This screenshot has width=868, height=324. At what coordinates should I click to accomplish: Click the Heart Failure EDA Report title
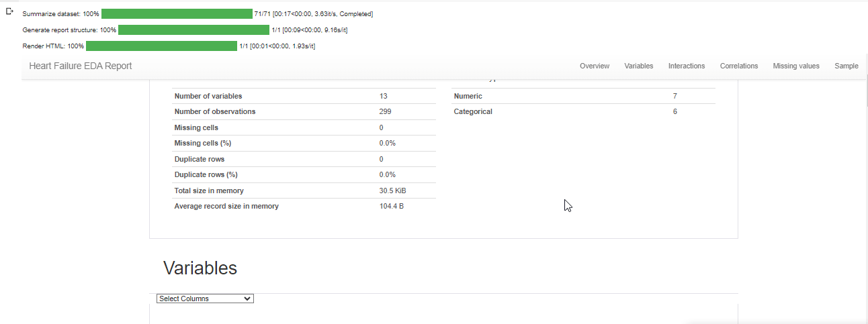81,66
